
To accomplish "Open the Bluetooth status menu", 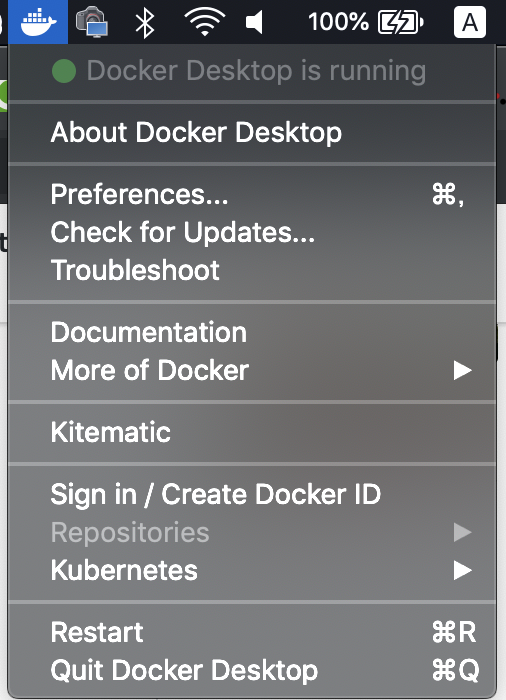I will [x=145, y=22].
